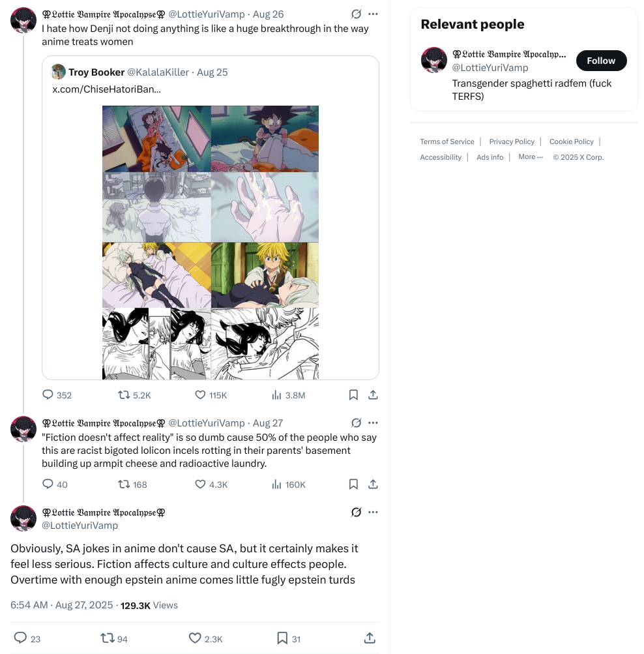The image size is (644, 654).
Task: Like the tweet with 115K likes
Action: point(211,395)
